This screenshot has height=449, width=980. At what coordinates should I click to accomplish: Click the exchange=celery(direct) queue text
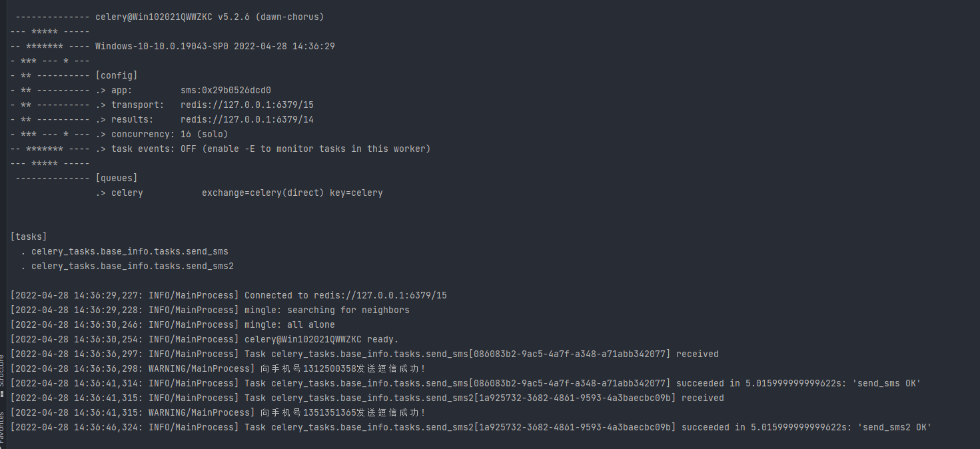tap(262, 193)
